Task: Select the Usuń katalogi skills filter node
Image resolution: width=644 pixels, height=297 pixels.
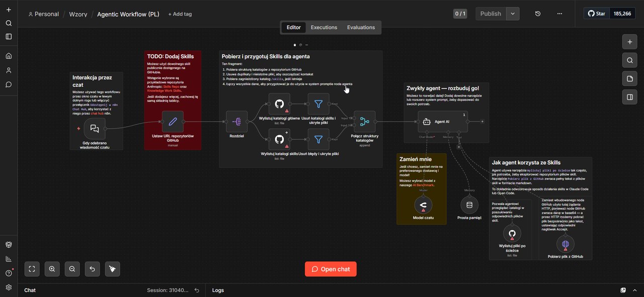Action: click(x=318, y=104)
